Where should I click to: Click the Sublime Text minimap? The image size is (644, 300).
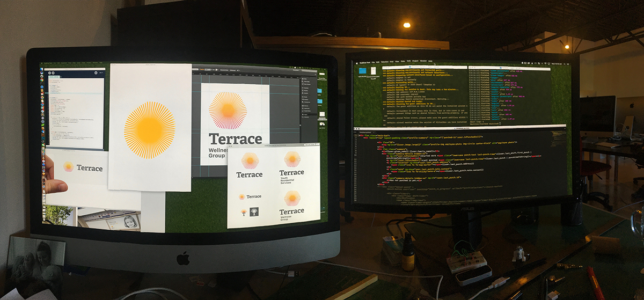coord(559,139)
